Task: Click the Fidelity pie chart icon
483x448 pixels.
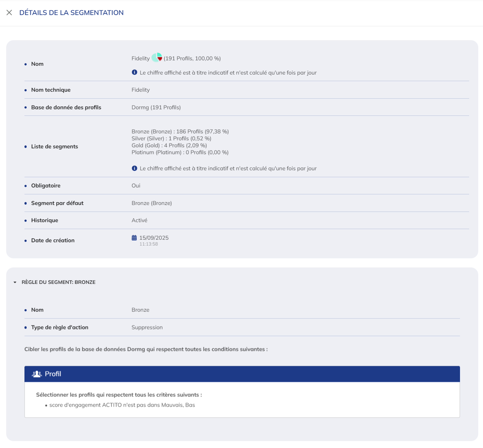Action: tap(157, 58)
